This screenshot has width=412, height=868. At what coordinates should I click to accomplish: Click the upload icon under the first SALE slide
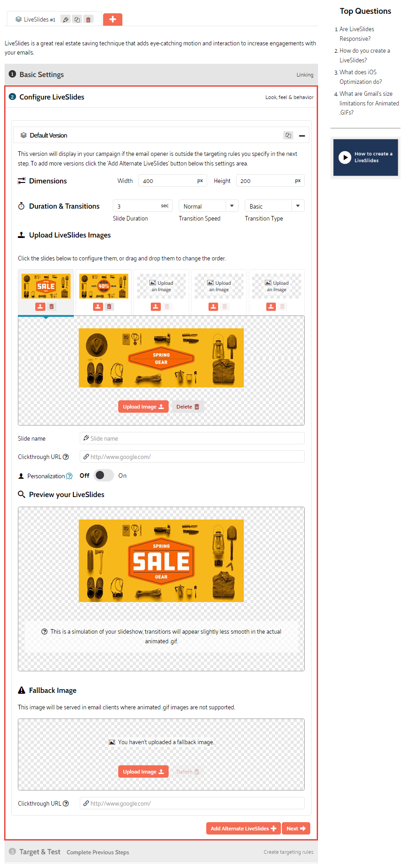click(40, 306)
